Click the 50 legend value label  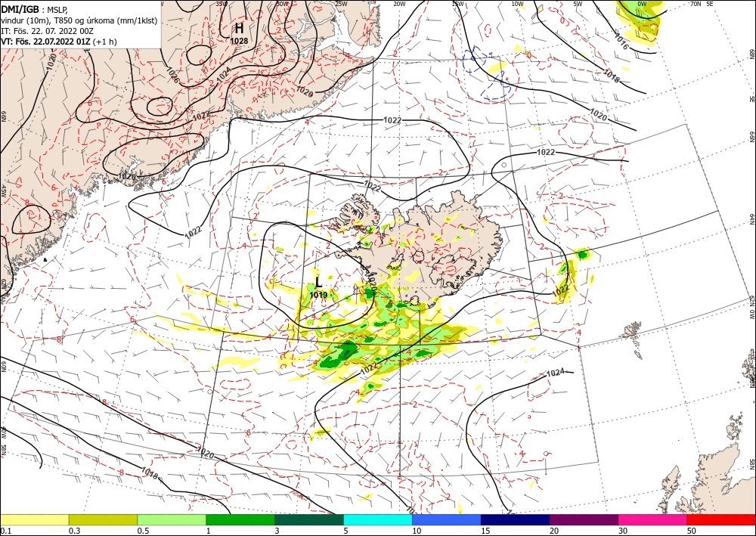(692, 531)
